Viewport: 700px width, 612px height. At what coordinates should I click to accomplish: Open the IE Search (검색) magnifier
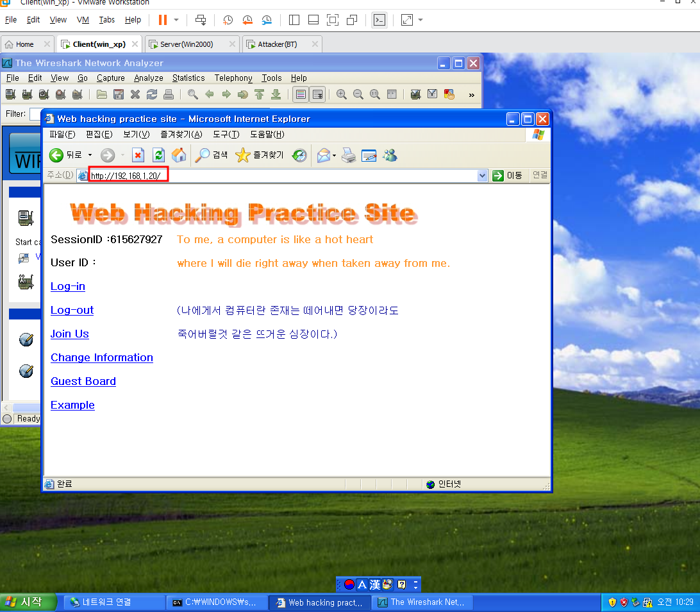tap(211, 155)
